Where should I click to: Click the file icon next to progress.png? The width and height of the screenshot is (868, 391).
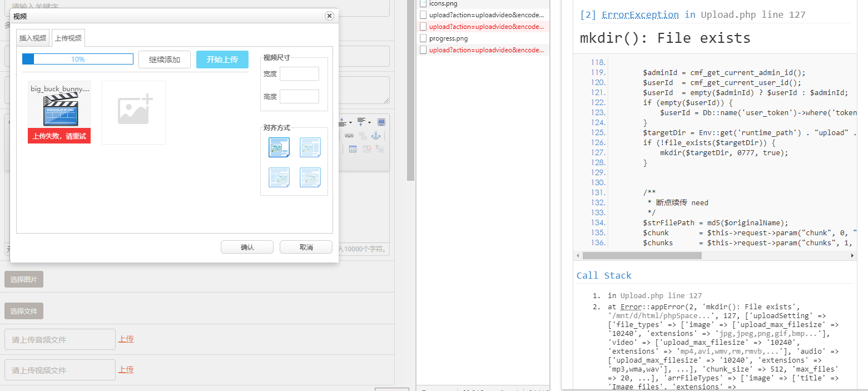424,38
